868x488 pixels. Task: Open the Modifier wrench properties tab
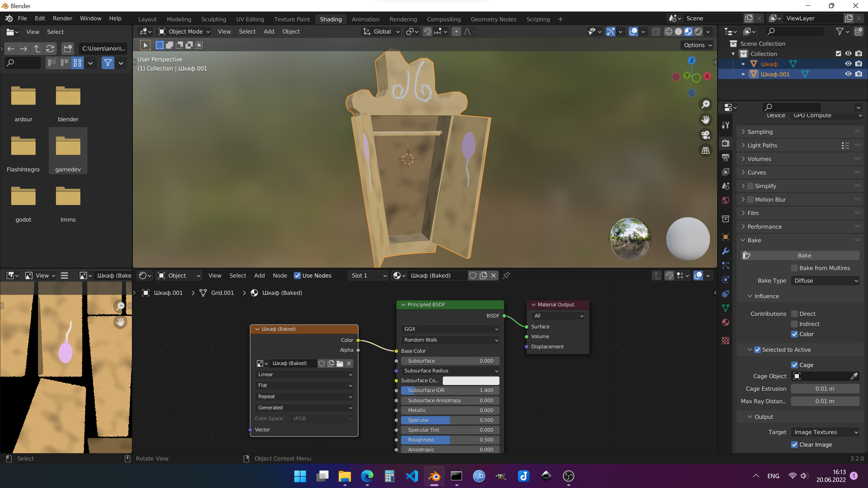tap(726, 251)
